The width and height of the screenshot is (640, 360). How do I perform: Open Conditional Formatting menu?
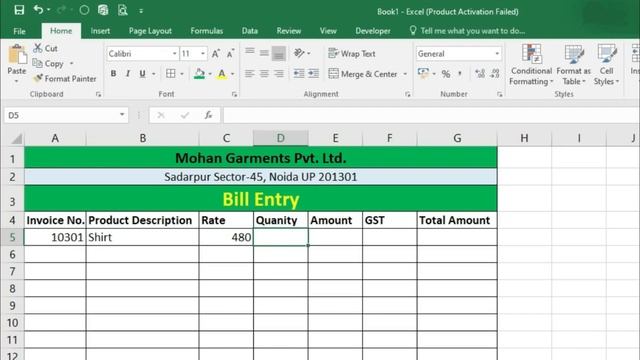click(531, 64)
